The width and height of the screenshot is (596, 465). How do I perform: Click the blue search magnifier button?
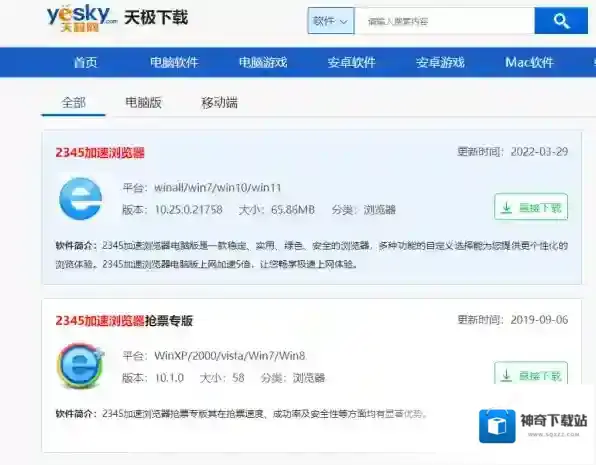[561, 21]
